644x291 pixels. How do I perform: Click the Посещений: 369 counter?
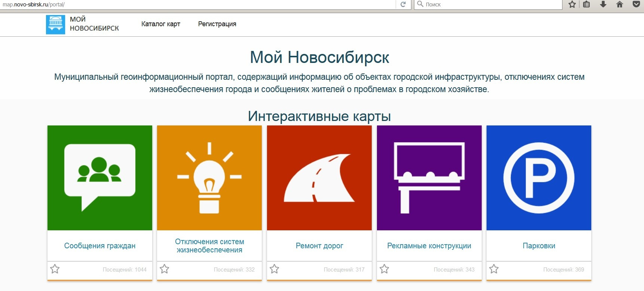[564, 270]
